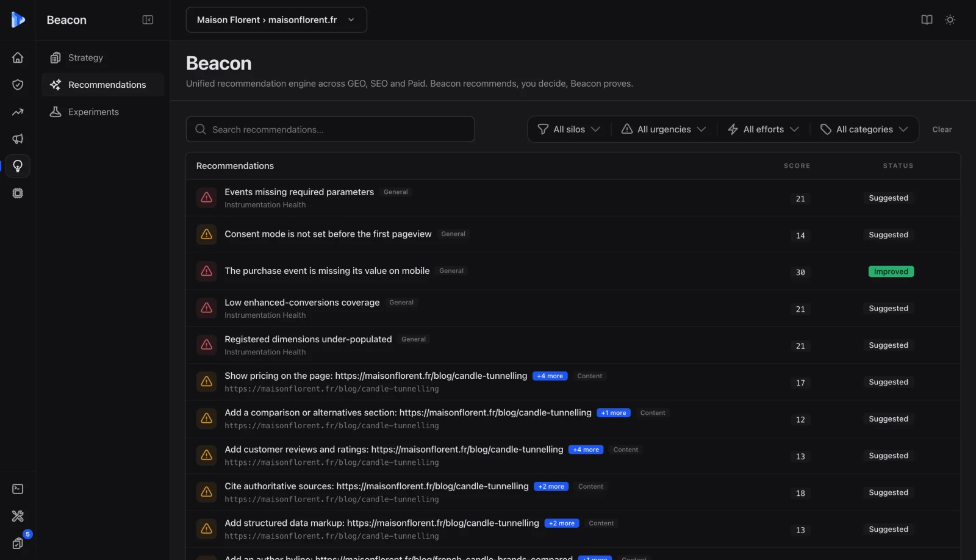Open the trending arrow analytics icon

(18, 112)
